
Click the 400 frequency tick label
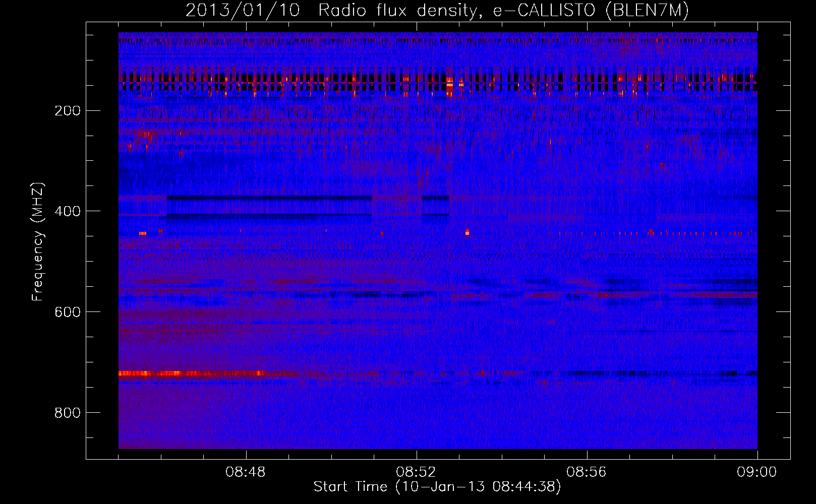[68, 211]
